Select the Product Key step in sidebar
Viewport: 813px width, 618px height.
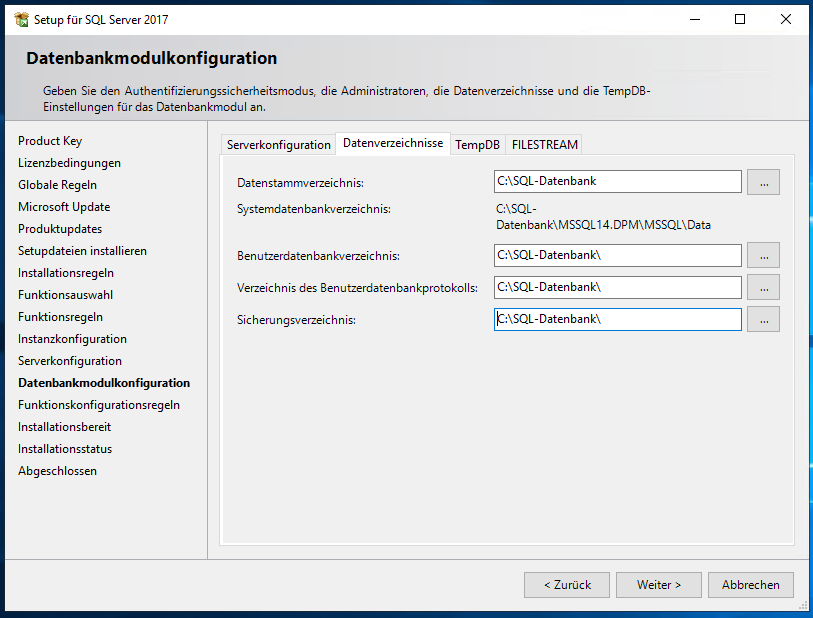click(50, 141)
